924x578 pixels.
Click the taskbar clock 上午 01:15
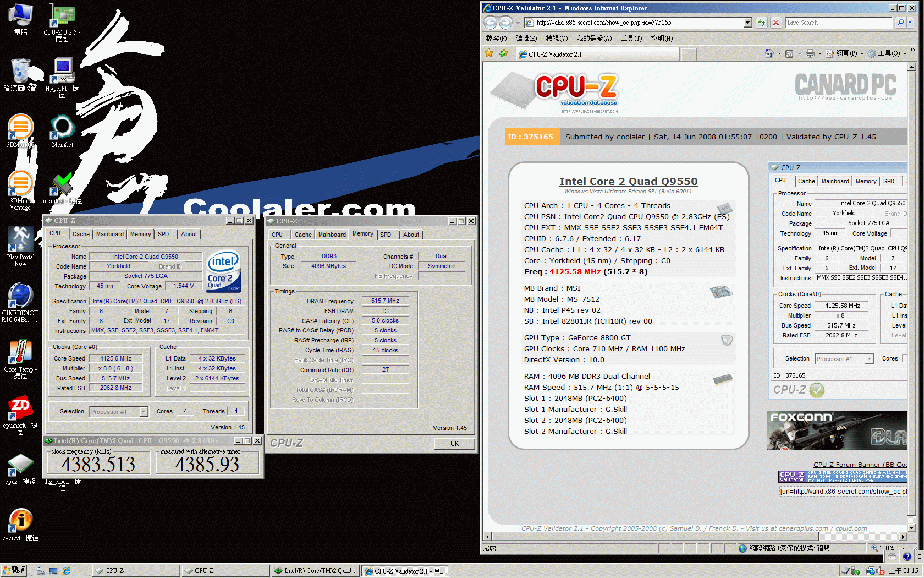point(904,571)
